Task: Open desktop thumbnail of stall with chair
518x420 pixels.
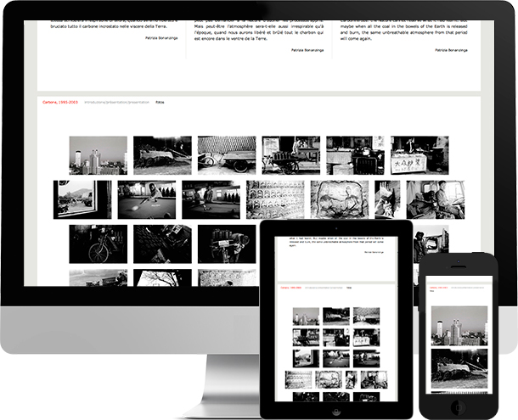Action: tap(355, 155)
